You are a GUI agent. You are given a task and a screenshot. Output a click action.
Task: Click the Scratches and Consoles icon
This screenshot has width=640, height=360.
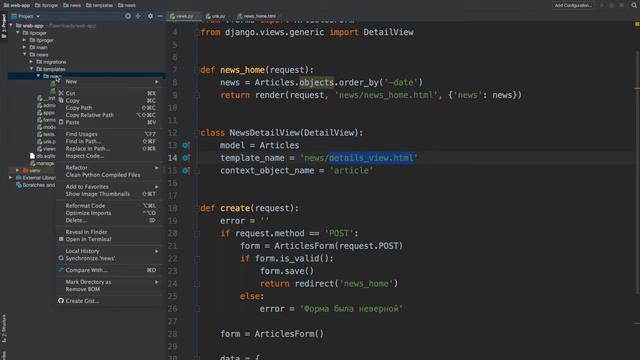(x=18, y=185)
